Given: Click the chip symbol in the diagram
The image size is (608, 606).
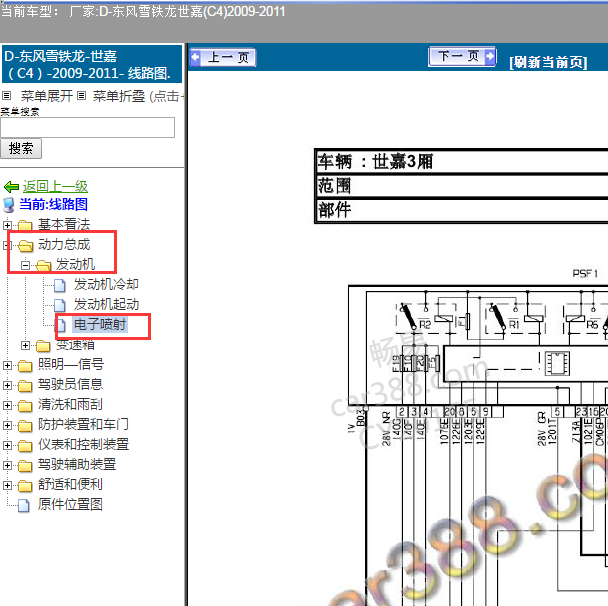Looking at the screenshot, I should click(x=557, y=363).
